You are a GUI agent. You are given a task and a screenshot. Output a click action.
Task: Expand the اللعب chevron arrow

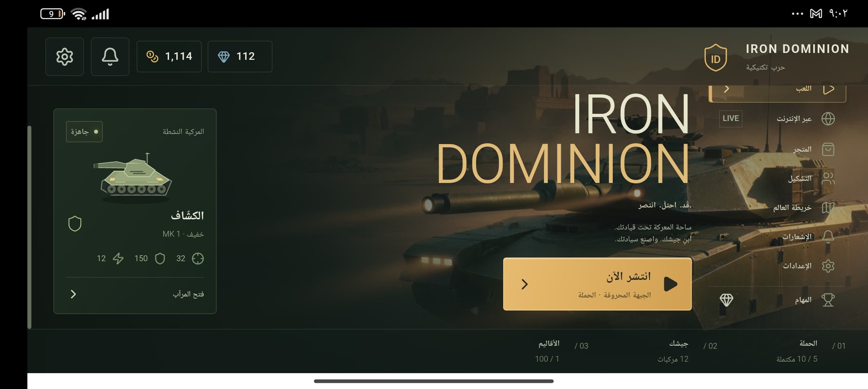[x=727, y=89]
